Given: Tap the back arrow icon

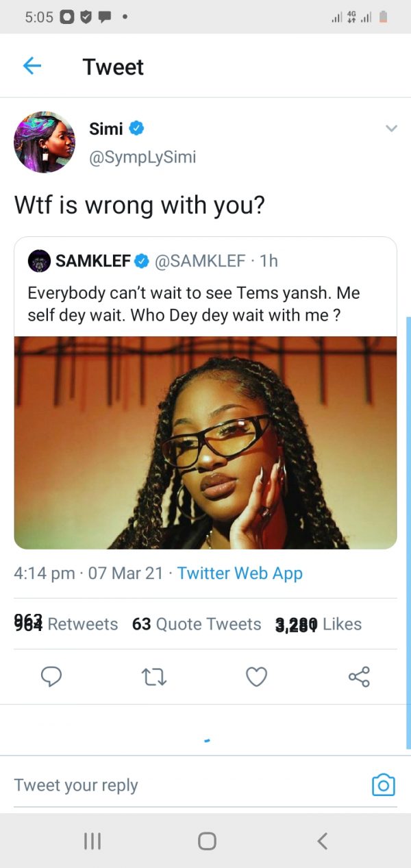Looking at the screenshot, I should coord(32,66).
